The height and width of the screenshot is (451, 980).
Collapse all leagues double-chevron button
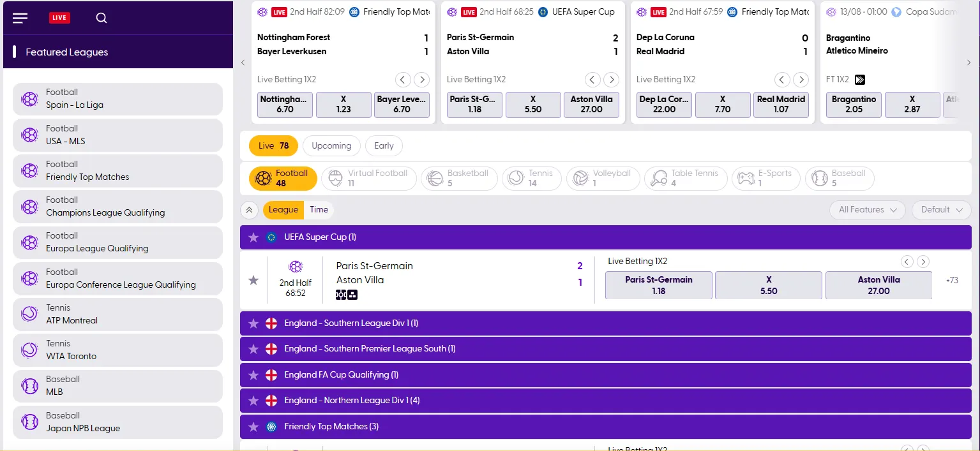[x=249, y=210]
